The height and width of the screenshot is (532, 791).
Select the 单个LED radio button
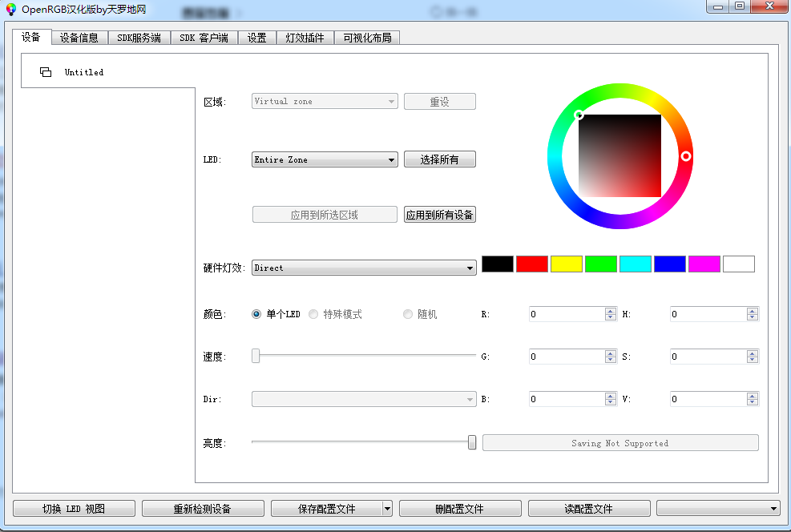click(257, 314)
